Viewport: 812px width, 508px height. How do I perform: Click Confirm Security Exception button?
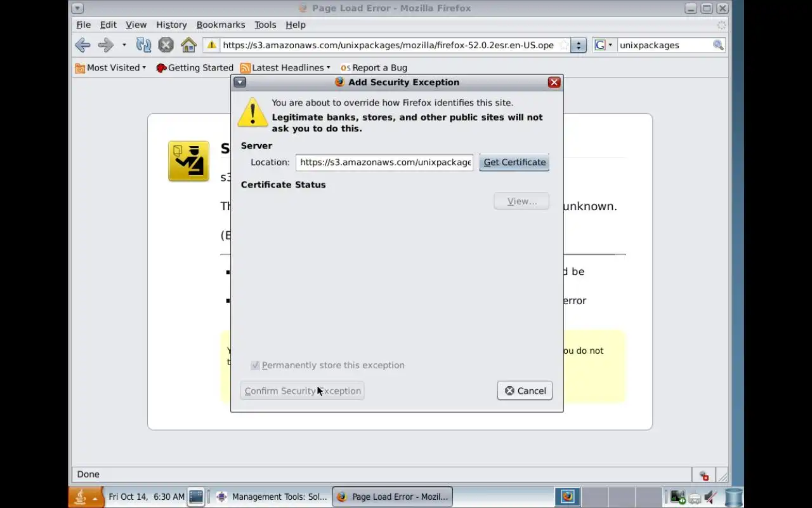click(x=303, y=391)
